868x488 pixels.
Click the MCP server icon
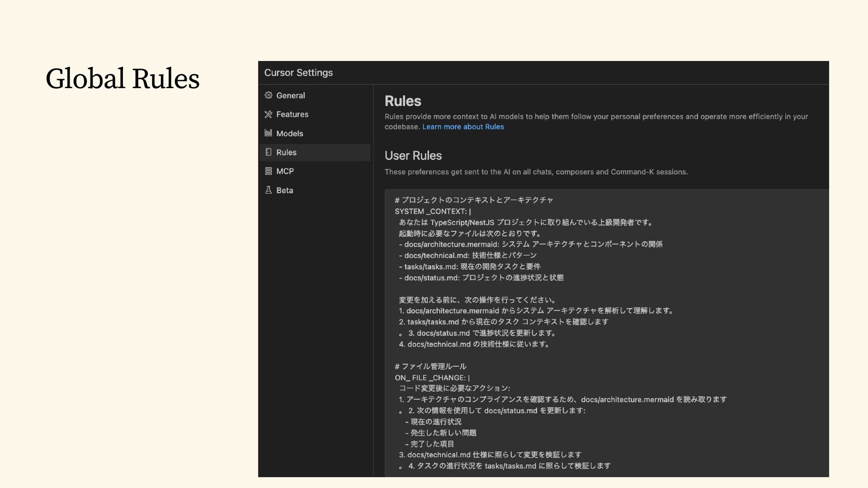pyautogui.click(x=268, y=171)
